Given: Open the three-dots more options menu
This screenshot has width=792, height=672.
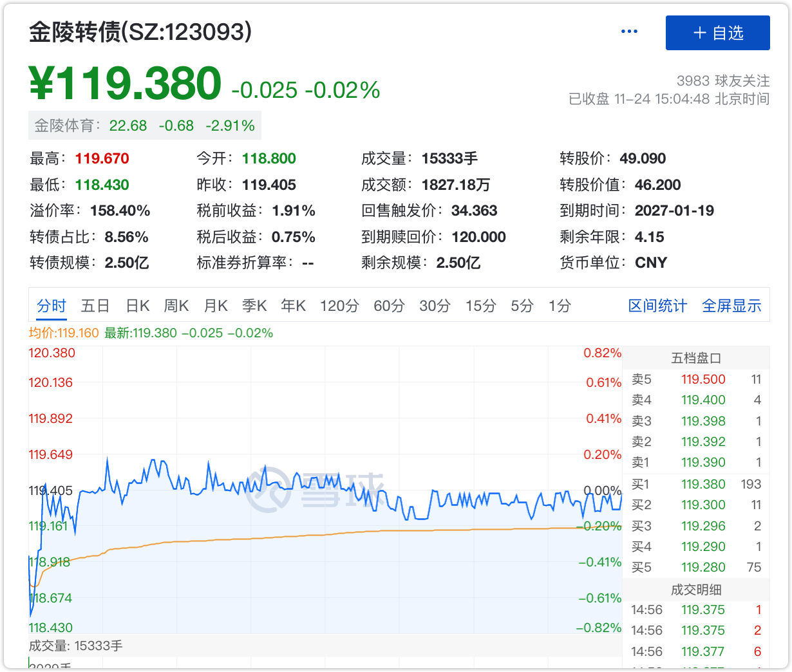Looking at the screenshot, I should [x=628, y=32].
